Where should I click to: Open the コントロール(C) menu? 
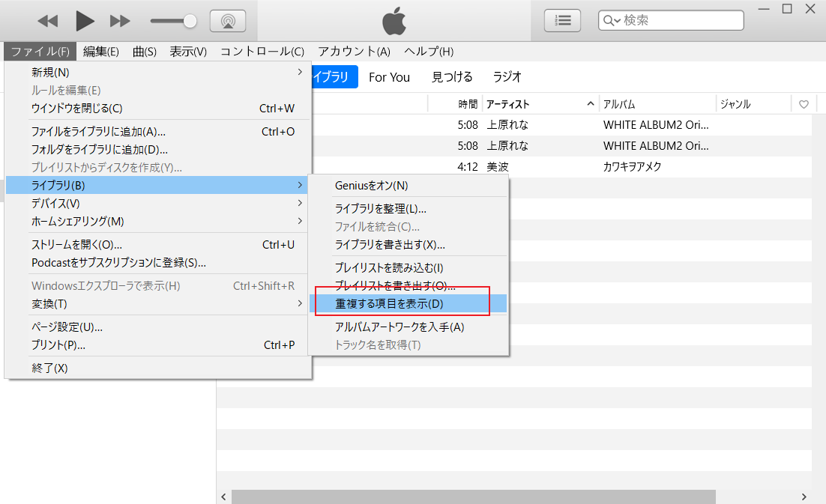(x=262, y=52)
